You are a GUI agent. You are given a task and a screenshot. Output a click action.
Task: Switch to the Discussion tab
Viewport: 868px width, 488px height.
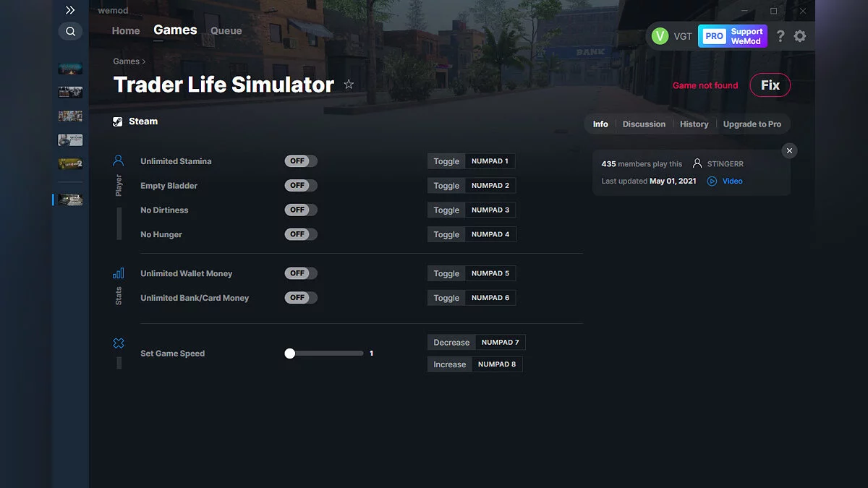coord(643,124)
